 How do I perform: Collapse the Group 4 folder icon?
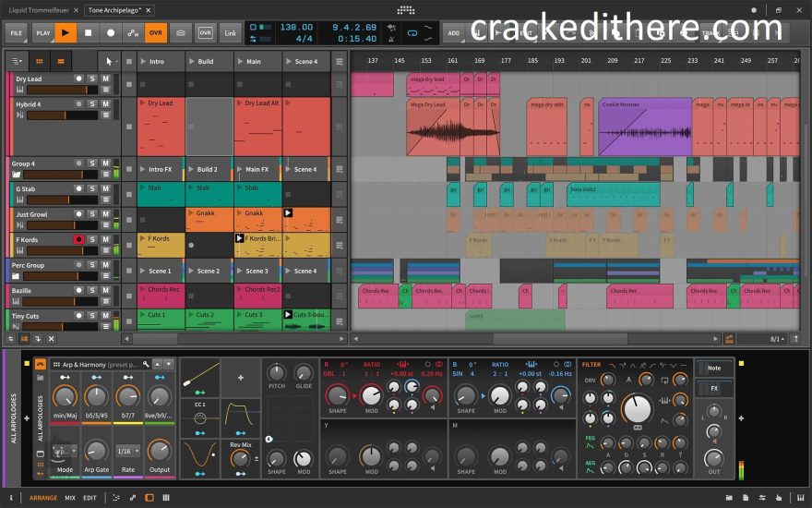[x=16, y=175]
